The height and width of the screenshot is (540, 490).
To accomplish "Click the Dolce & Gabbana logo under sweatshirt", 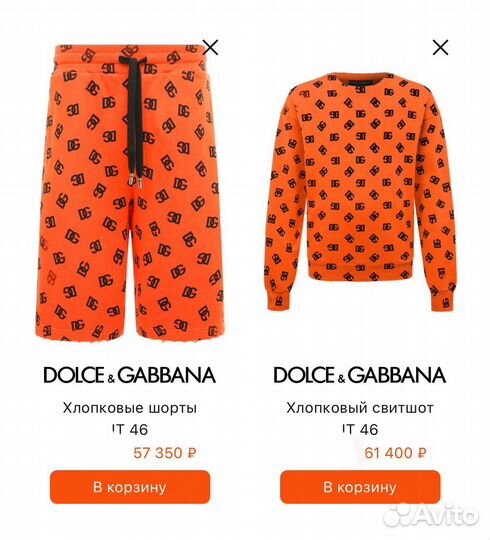I will pyautogui.click(x=360, y=375).
